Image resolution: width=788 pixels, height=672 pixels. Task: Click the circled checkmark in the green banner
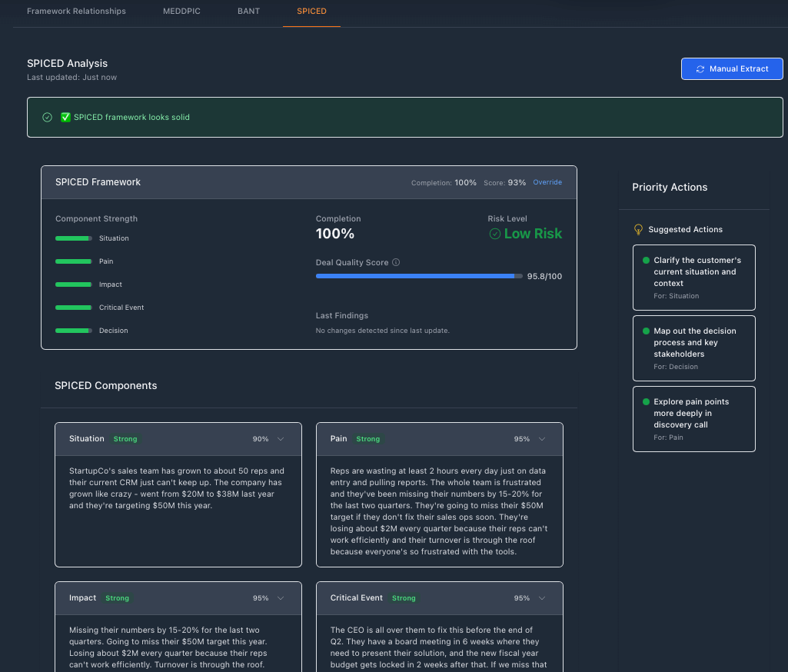(x=47, y=117)
